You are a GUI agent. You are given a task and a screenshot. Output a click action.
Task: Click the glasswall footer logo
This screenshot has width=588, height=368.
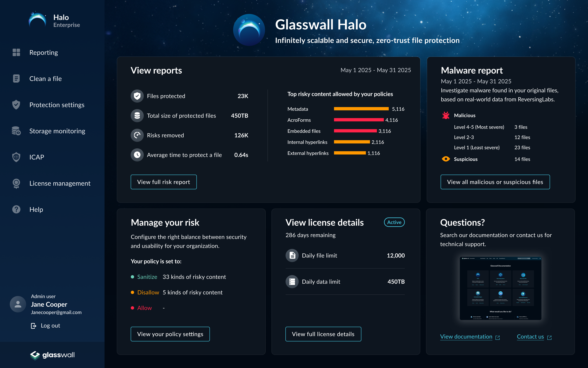tap(52, 355)
